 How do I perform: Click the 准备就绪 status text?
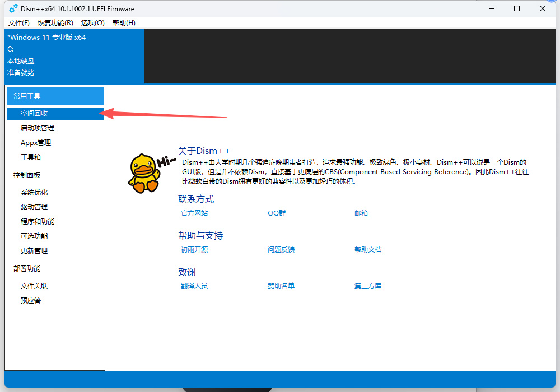[x=21, y=73]
